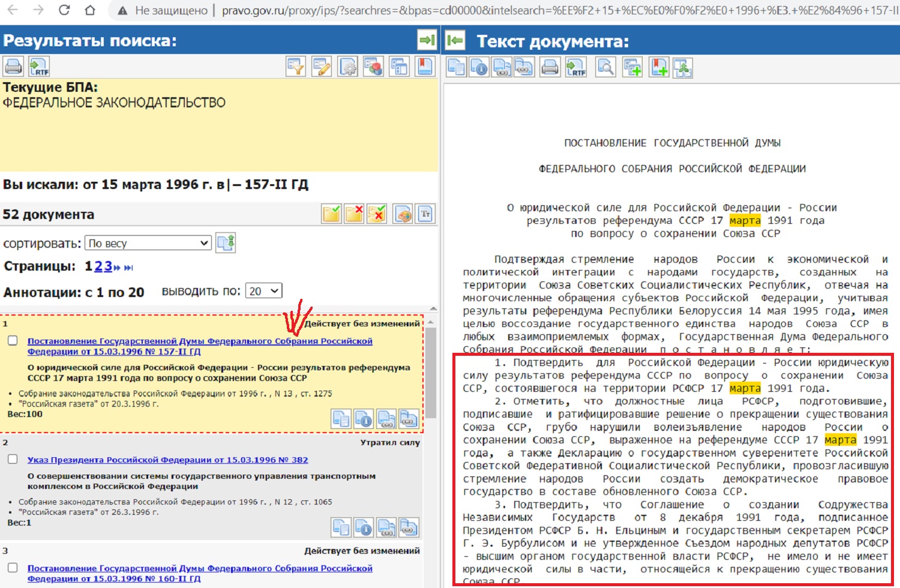The width and height of the screenshot is (900, 588).
Task: Open link Постановление от 15.03.1996 № 160-II ГД
Action: pos(200,573)
